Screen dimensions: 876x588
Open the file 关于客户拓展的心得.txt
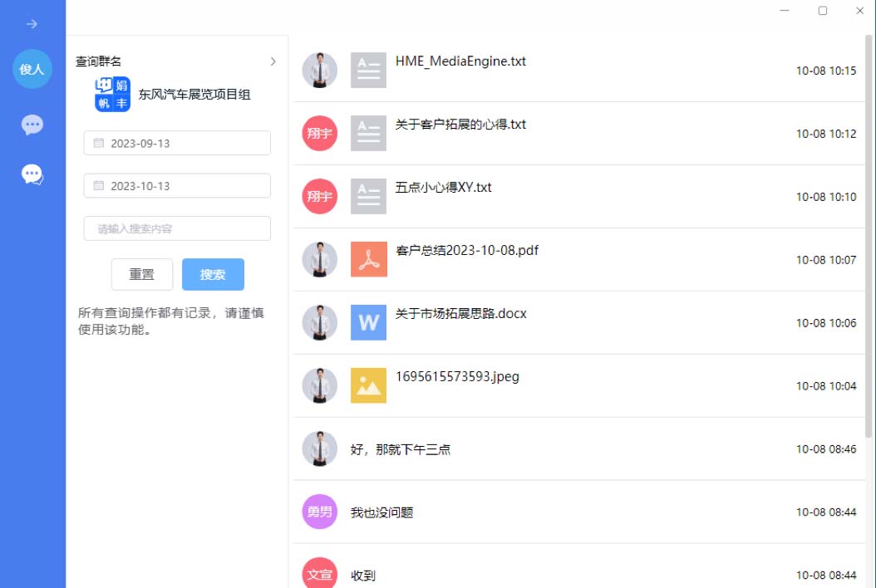460,125
